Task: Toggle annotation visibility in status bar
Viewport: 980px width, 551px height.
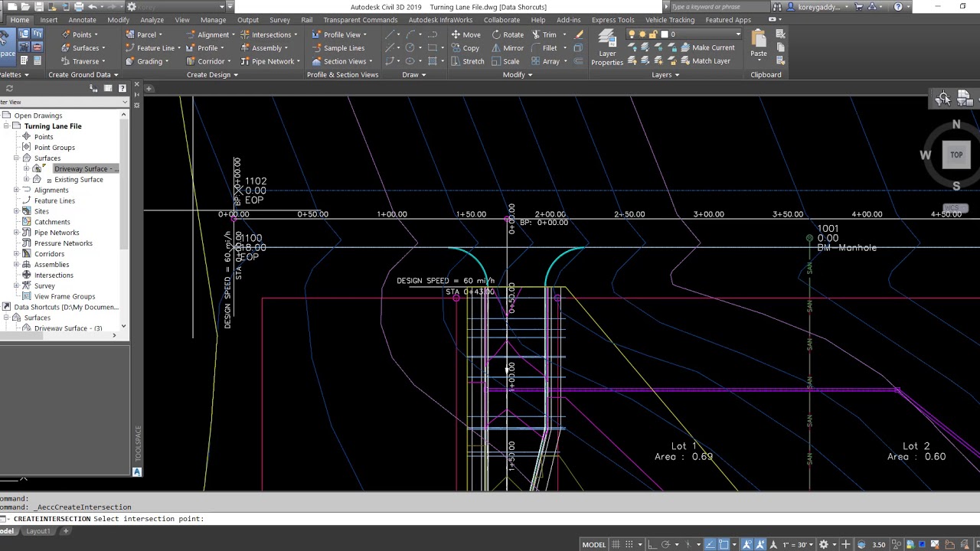Action: (747, 544)
